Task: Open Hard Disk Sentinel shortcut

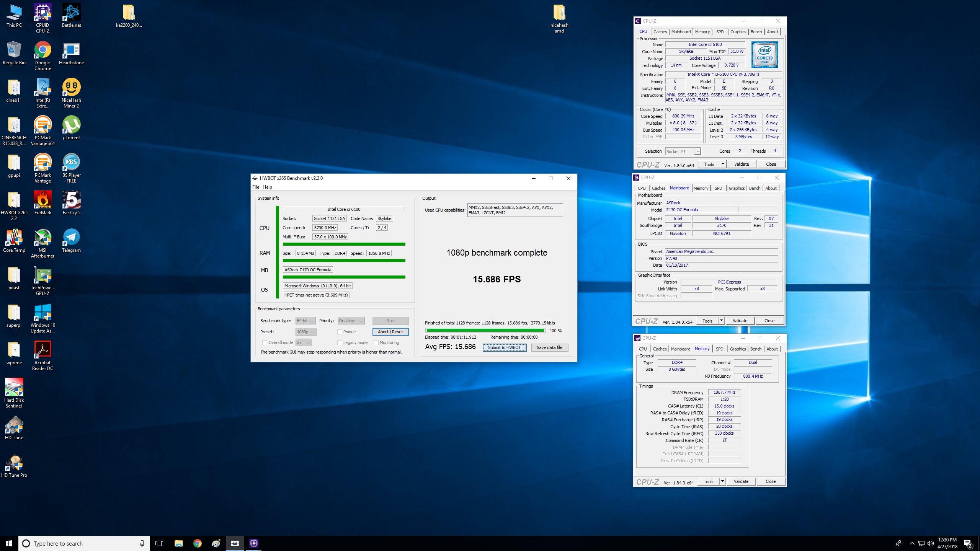Action: click(14, 393)
